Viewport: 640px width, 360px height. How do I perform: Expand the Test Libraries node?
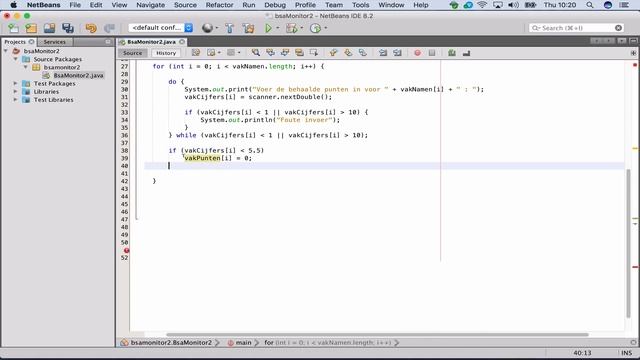pyautogui.click(x=16, y=100)
